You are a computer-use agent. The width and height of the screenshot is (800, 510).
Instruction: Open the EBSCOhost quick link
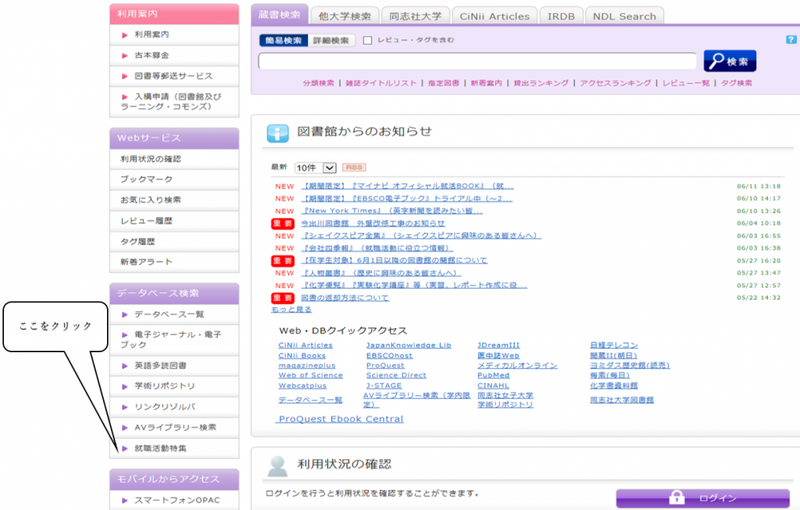tap(389, 355)
